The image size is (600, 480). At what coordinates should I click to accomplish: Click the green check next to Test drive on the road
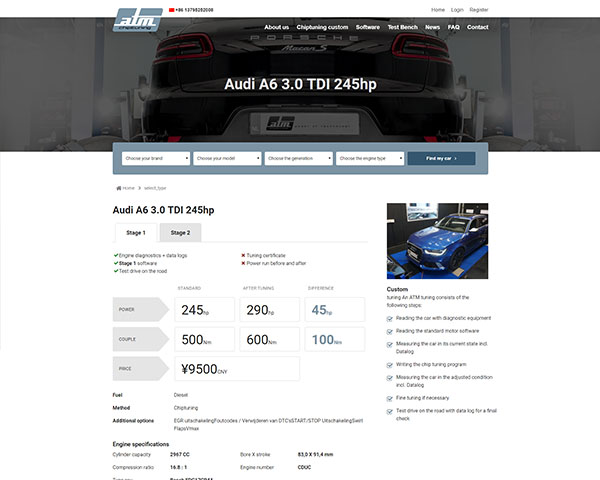click(115, 271)
